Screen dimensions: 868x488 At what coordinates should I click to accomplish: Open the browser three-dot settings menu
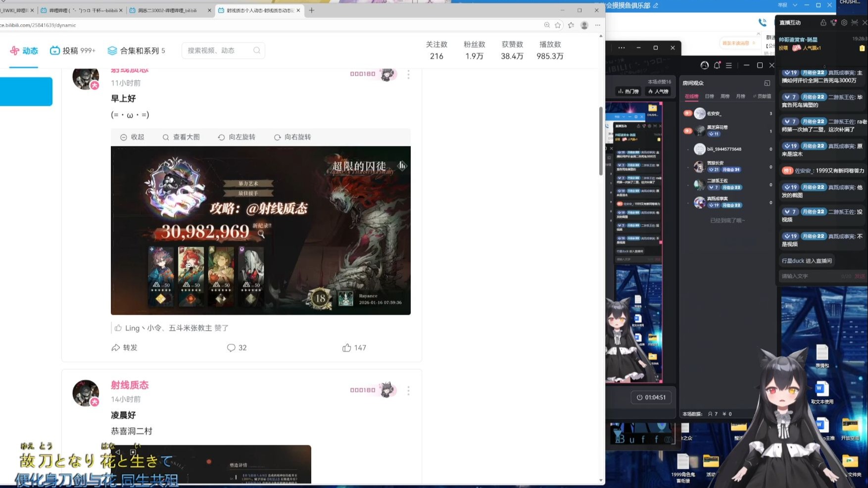[x=598, y=25]
